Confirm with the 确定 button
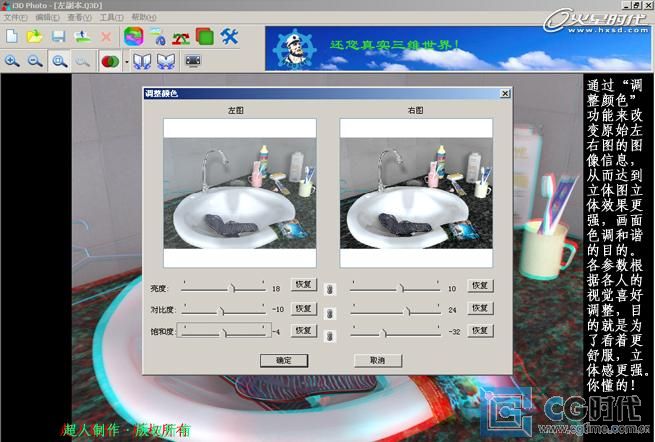The height and width of the screenshot is (442, 655). point(284,361)
